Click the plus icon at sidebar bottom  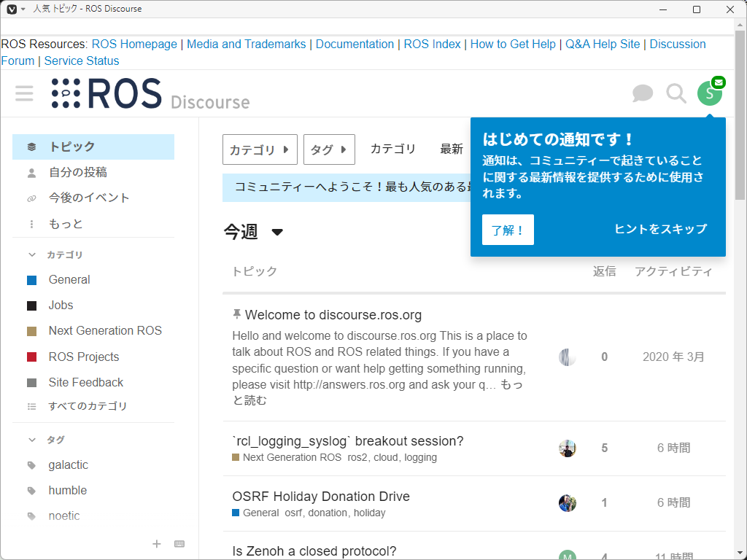pos(156,544)
